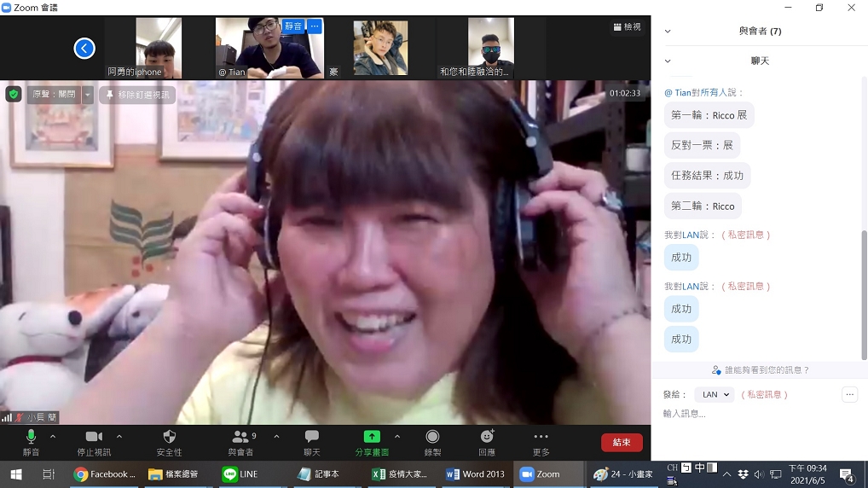Switch to Excel workbook on taskbar
This screenshot has height=488, width=868.
(399, 474)
